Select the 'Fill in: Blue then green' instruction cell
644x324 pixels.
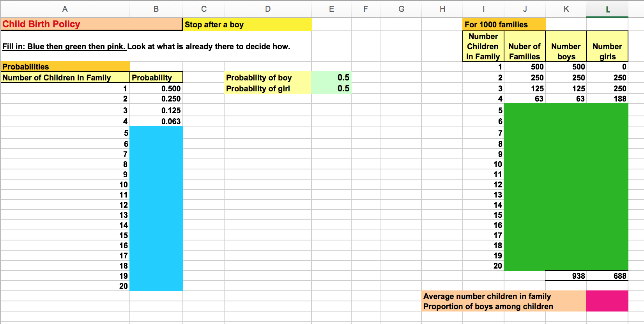[x=146, y=46]
